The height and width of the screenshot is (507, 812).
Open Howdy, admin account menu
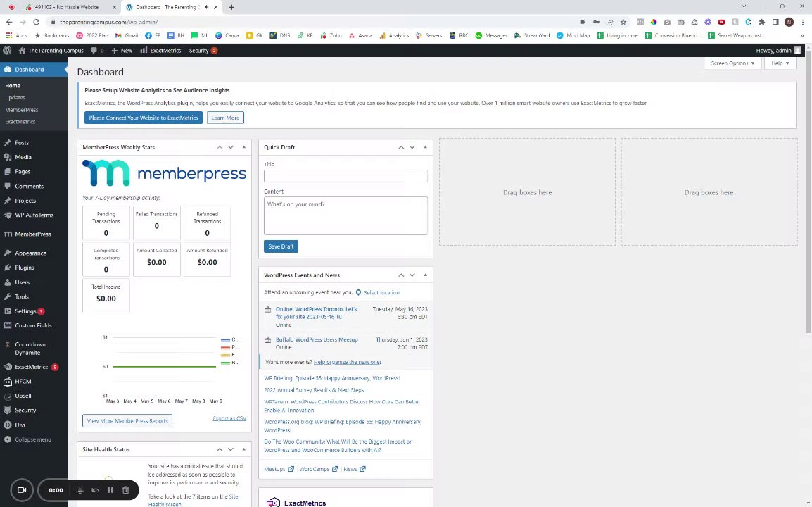778,50
